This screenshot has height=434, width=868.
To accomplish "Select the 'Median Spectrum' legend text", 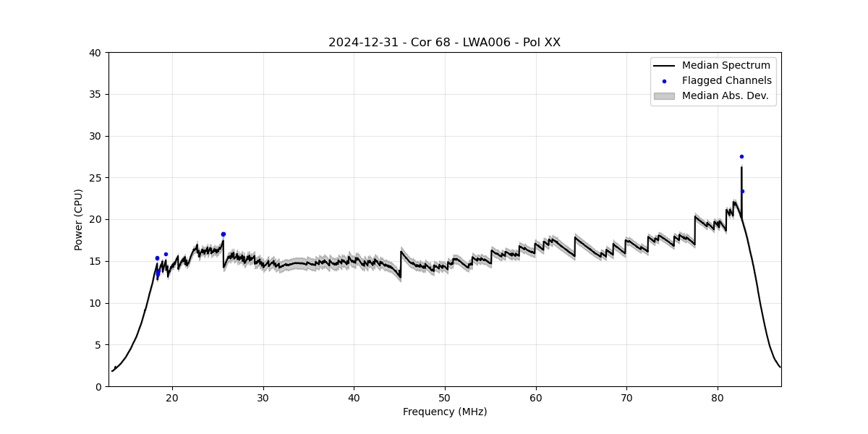I will click(726, 66).
